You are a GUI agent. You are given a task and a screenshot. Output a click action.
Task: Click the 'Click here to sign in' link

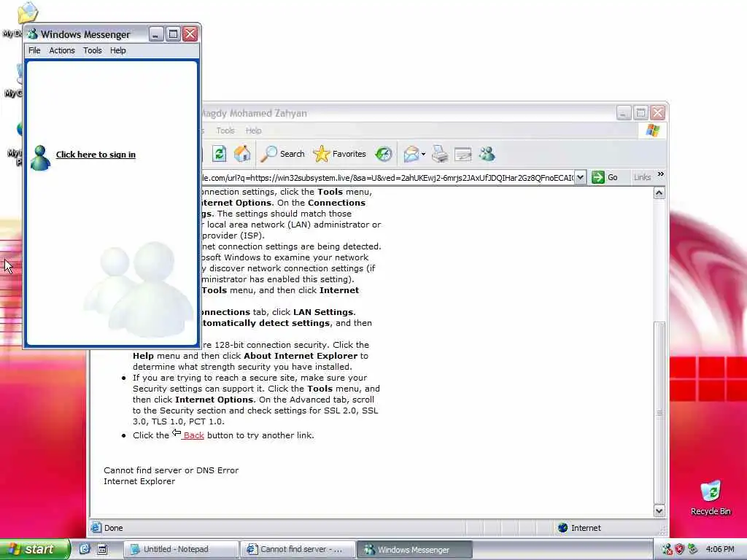pyautogui.click(x=96, y=155)
